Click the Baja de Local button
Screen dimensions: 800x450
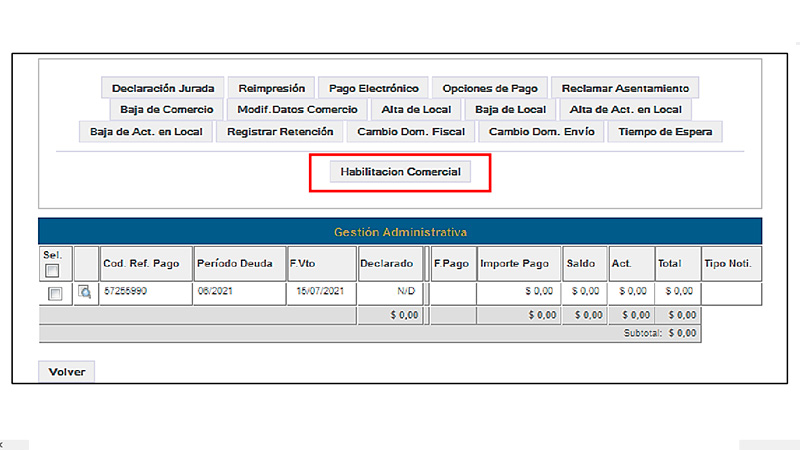click(510, 109)
